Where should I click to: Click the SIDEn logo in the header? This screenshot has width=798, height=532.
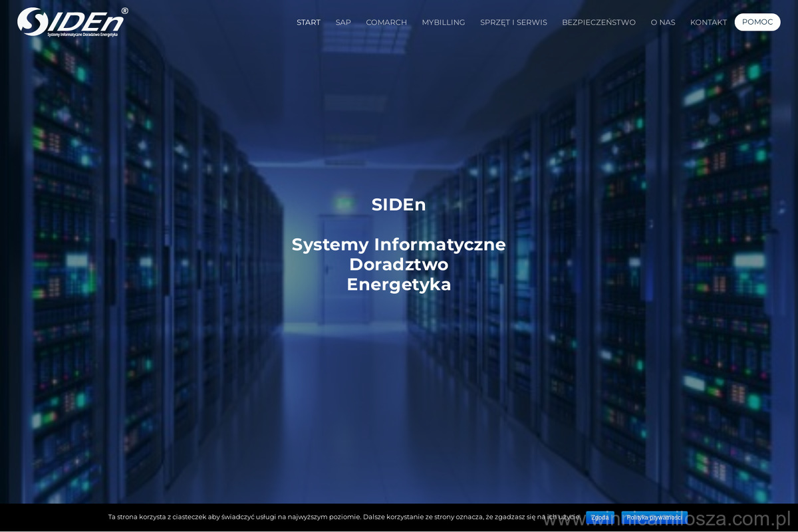pos(70,20)
